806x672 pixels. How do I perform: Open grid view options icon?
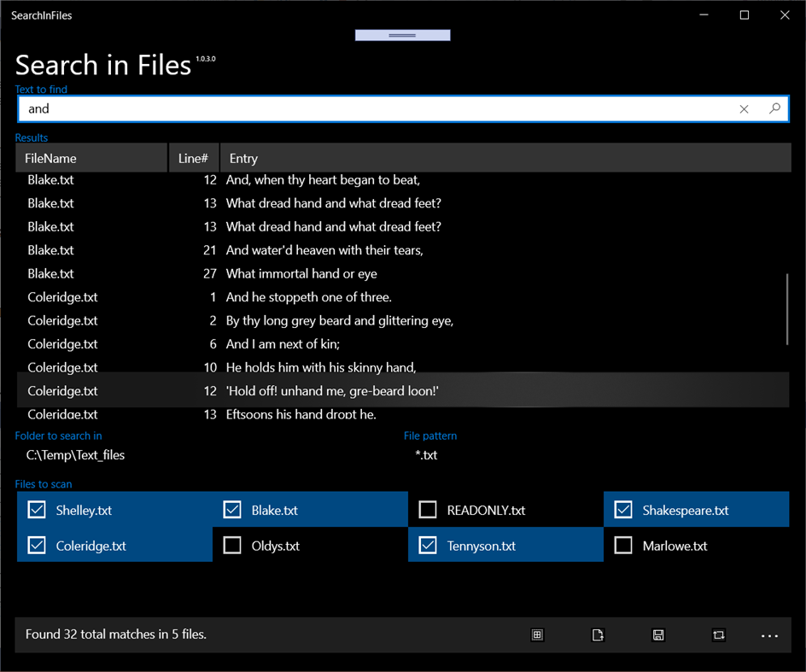[537, 635]
